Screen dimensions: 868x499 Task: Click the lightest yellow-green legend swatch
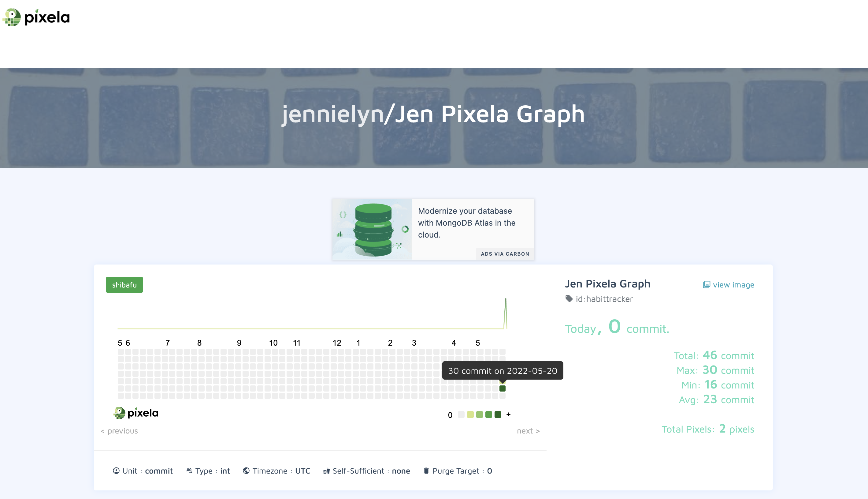(470, 415)
